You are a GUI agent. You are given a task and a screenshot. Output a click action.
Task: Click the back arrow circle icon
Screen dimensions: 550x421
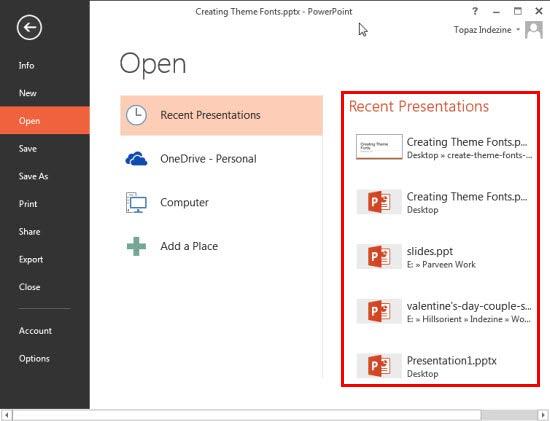click(x=29, y=27)
